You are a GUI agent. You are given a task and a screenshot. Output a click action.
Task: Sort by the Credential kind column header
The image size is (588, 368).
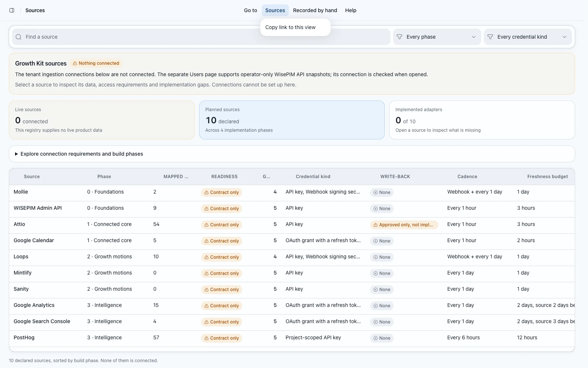313,177
